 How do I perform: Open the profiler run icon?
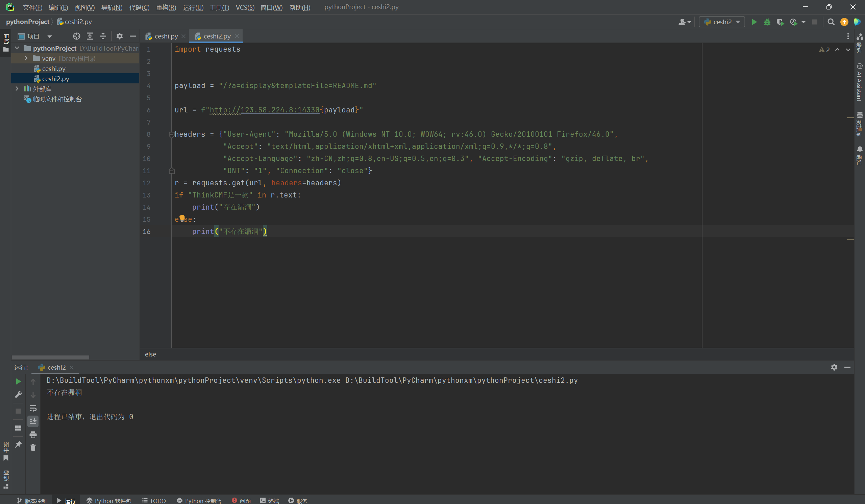793,22
